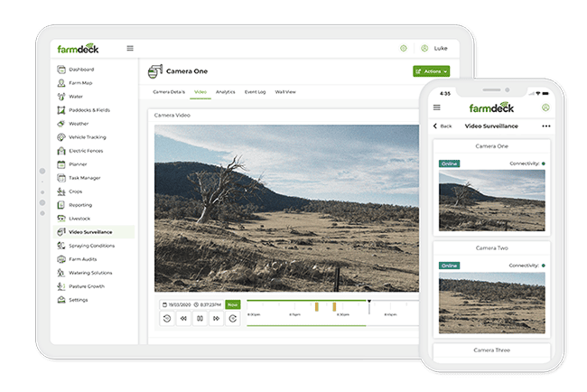
Task: Click the main Camera One video frame
Action: coord(287,208)
